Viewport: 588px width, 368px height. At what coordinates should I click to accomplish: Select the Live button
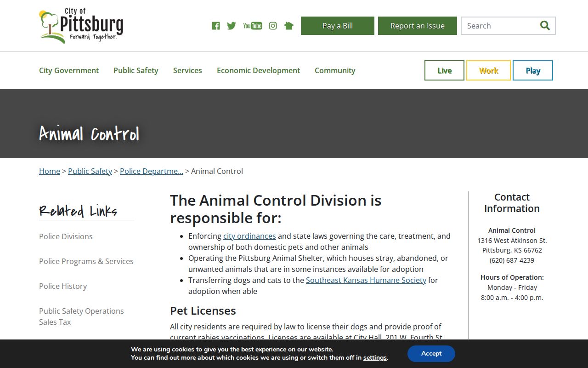(444, 70)
